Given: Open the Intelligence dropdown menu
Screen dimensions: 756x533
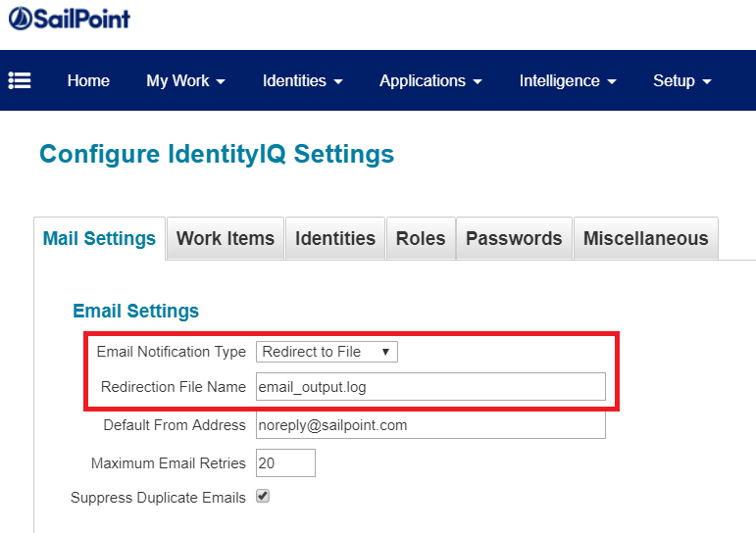Looking at the screenshot, I should (x=567, y=80).
